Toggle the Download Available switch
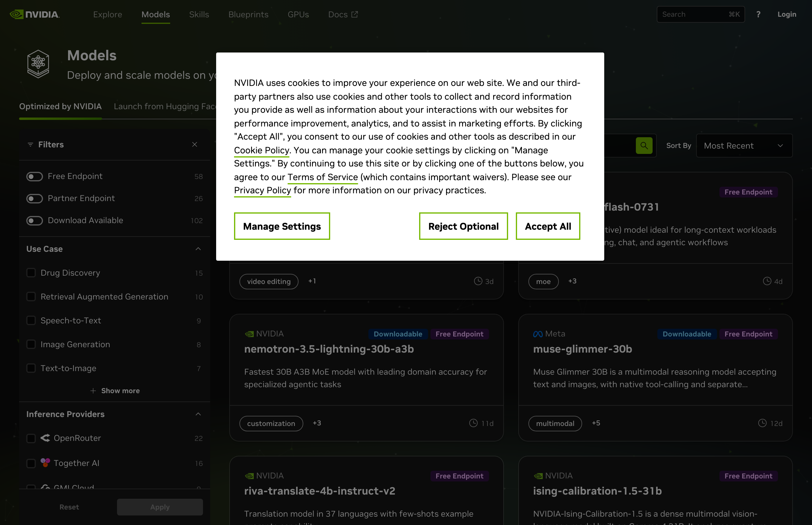 pyautogui.click(x=34, y=220)
